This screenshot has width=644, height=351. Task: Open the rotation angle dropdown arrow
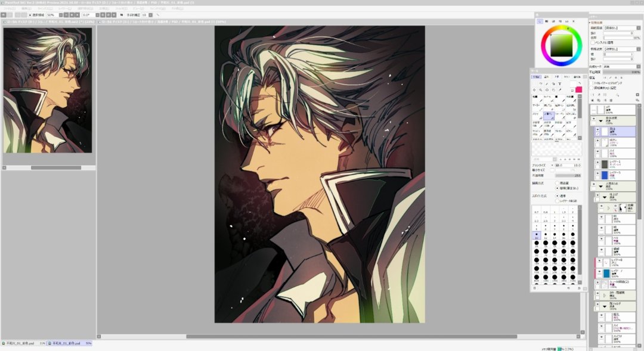point(97,15)
